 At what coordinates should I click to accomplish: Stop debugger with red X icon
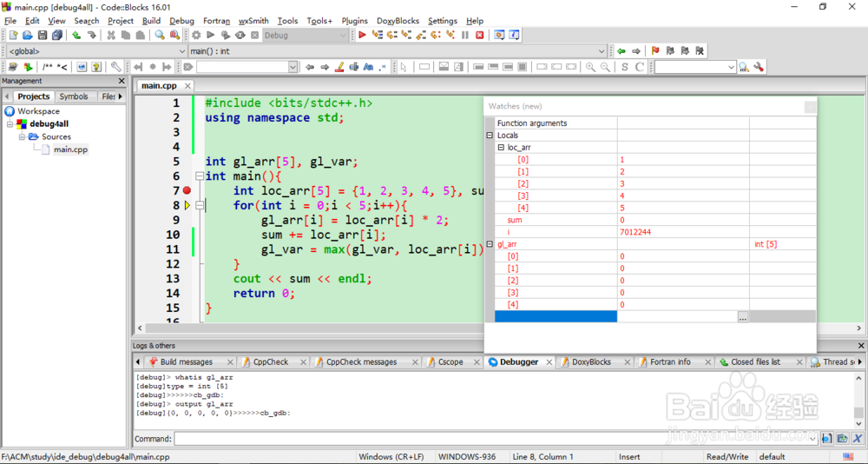click(479, 35)
